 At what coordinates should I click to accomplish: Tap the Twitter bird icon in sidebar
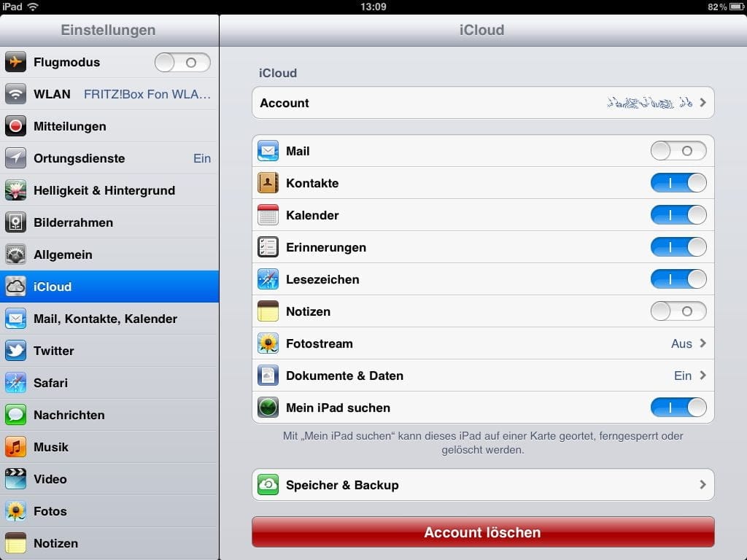point(16,351)
